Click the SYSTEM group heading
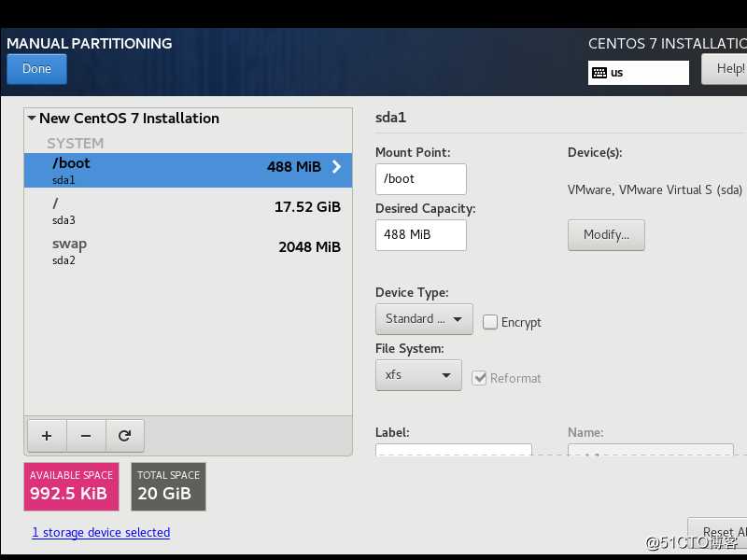The height and width of the screenshot is (560, 747). coord(76,144)
